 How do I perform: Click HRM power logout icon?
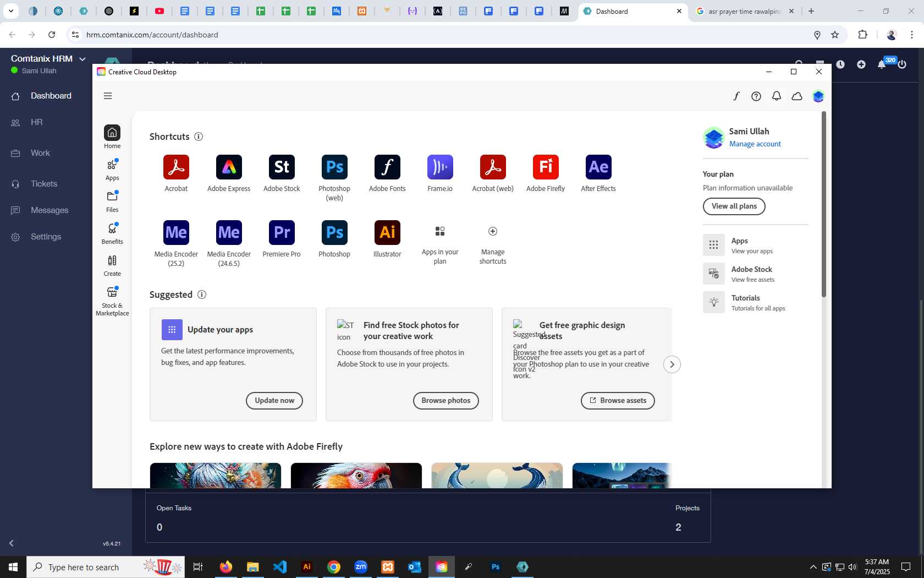902,64
